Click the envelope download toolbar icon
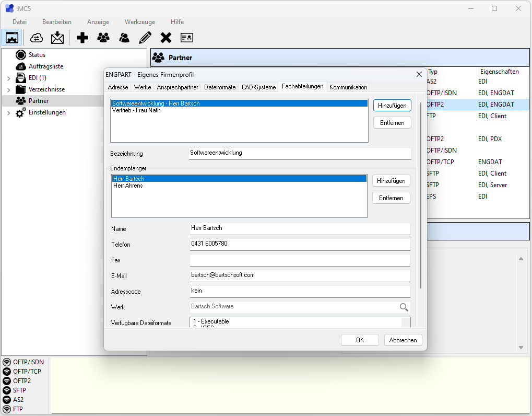This screenshot has height=416, width=532. (57, 38)
